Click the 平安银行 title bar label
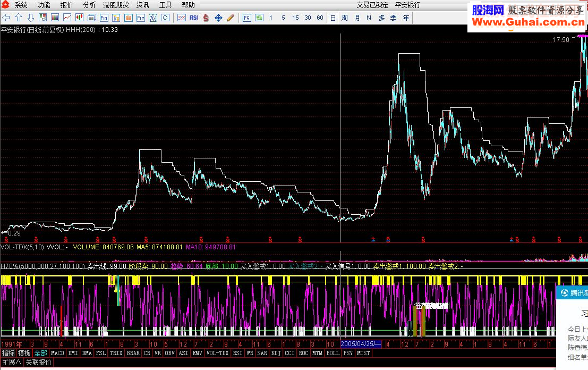 click(x=407, y=5)
